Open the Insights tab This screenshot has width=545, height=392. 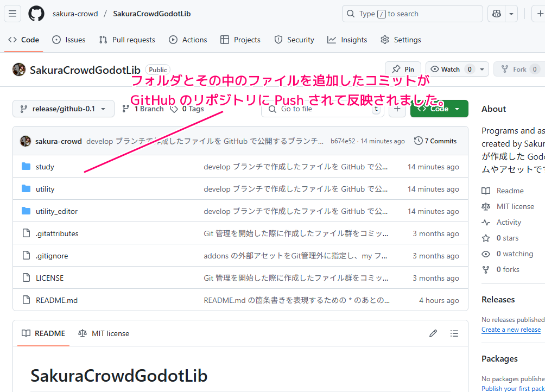tap(347, 40)
